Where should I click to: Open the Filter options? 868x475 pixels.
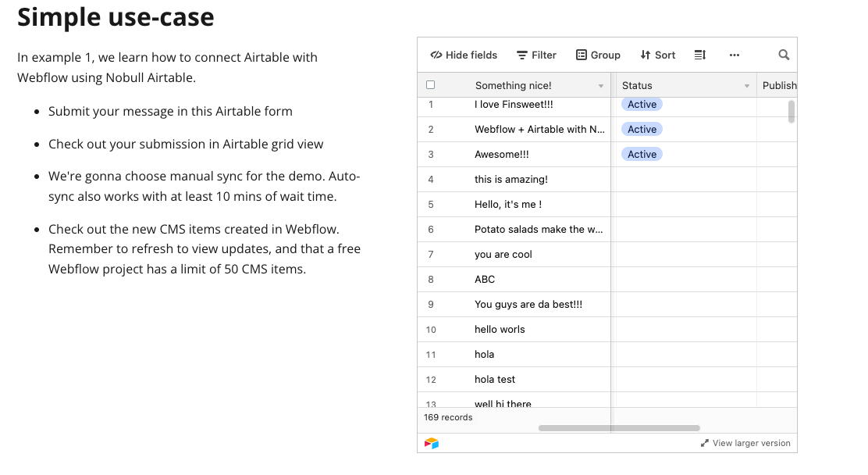point(536,55)
